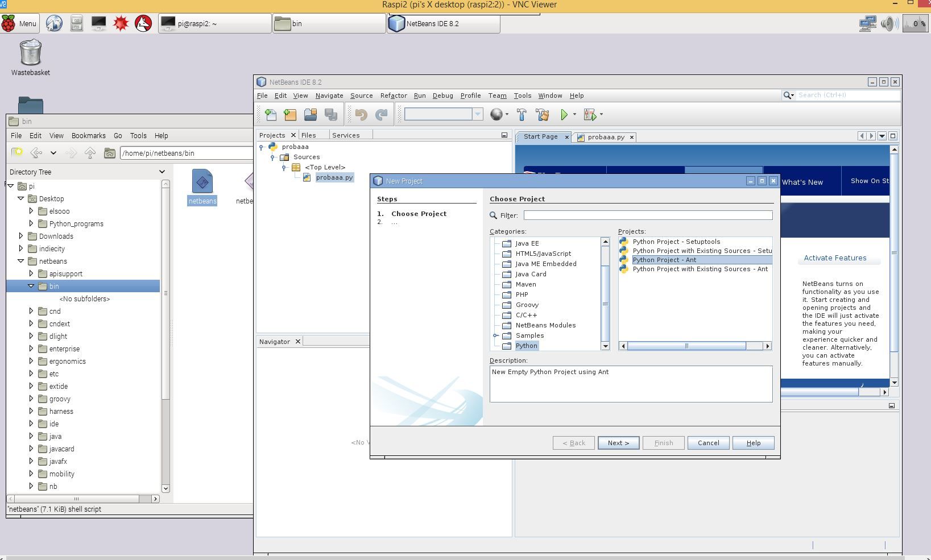This screenshot has width=931, height=560.
Task: Click the Cancel button in New Project
Action: (x=708, y=443)
